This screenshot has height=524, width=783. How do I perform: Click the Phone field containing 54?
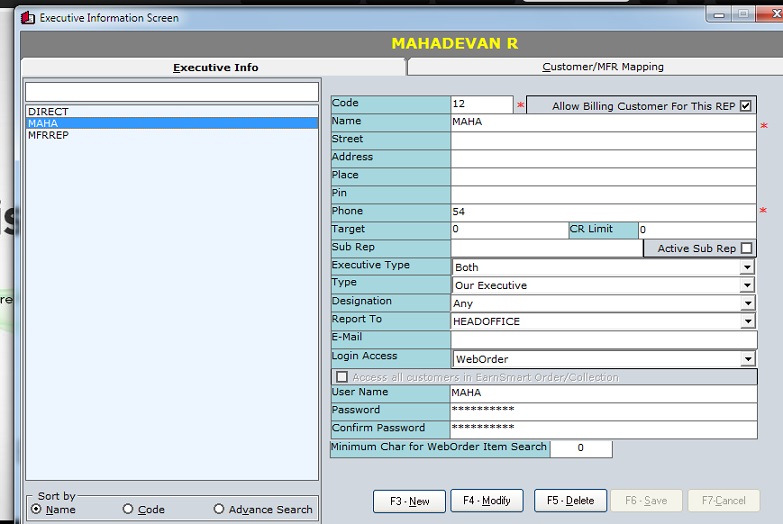[x=603, y=212]
